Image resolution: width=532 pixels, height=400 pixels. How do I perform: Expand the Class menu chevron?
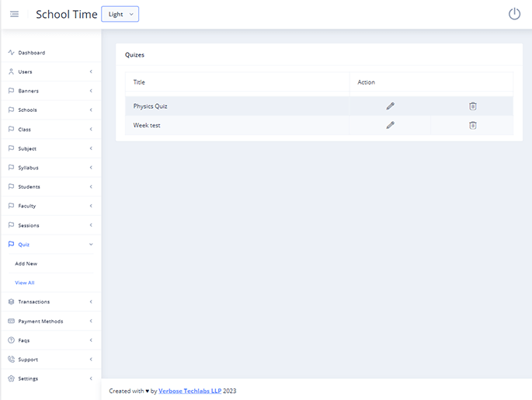[x=91, y=129]
